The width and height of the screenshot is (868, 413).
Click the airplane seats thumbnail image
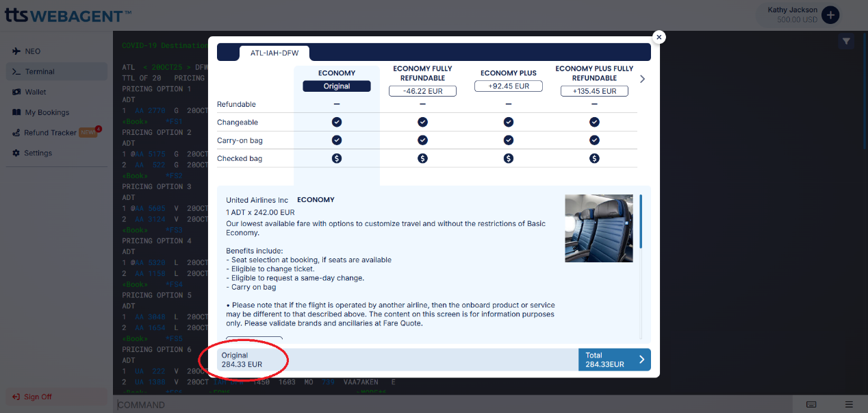click(x=599, y=229)
